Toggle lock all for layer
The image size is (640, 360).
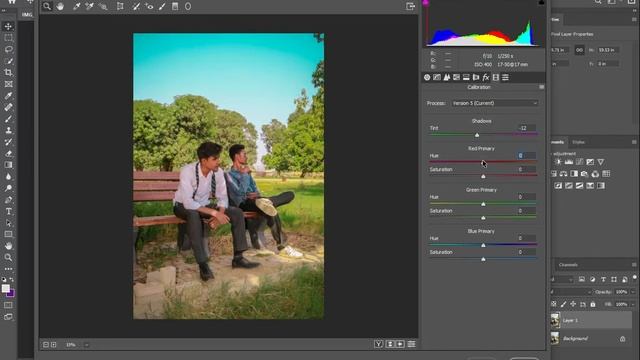click(x=593, y=304)
